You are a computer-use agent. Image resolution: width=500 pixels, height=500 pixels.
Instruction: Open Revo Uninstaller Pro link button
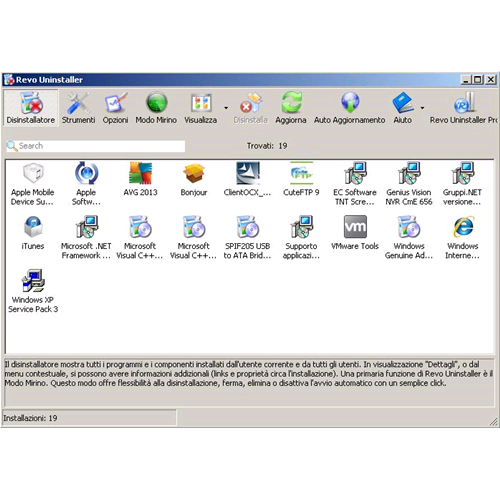463,108
